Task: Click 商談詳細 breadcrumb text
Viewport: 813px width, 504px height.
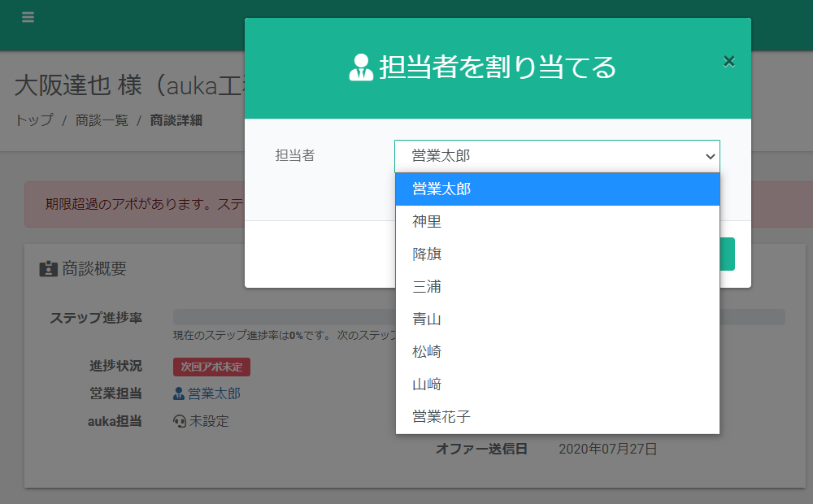Action: click(x=176, y=120)
